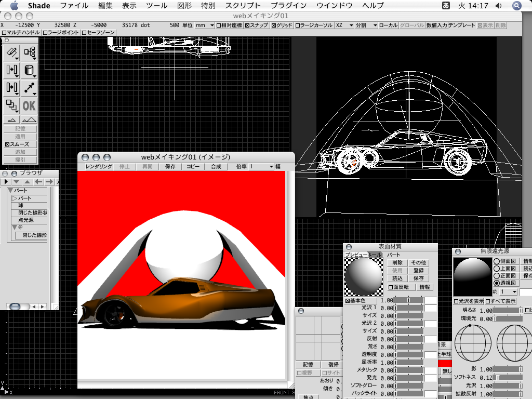Select 点光源 in the browser list
Image resolution: width=532 pixels, height=399 pixels.
coord(28,220)
